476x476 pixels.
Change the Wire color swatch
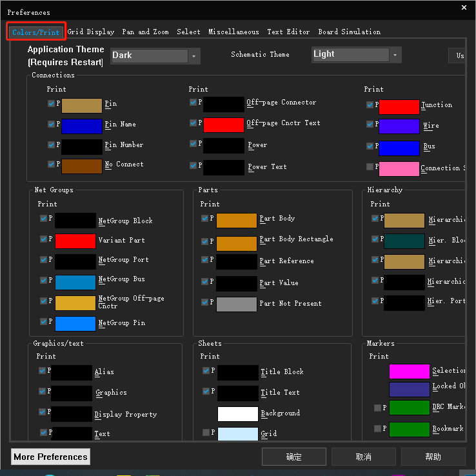click(399, 126)
